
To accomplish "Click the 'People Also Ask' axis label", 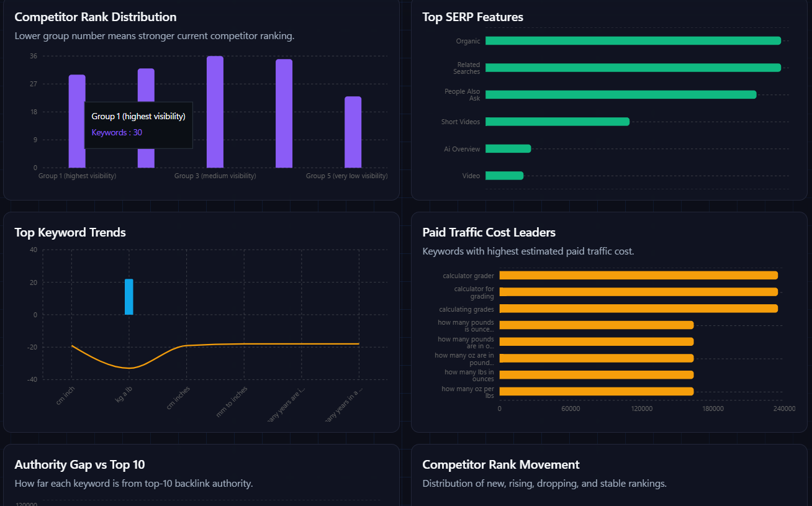I will [462, 95].
